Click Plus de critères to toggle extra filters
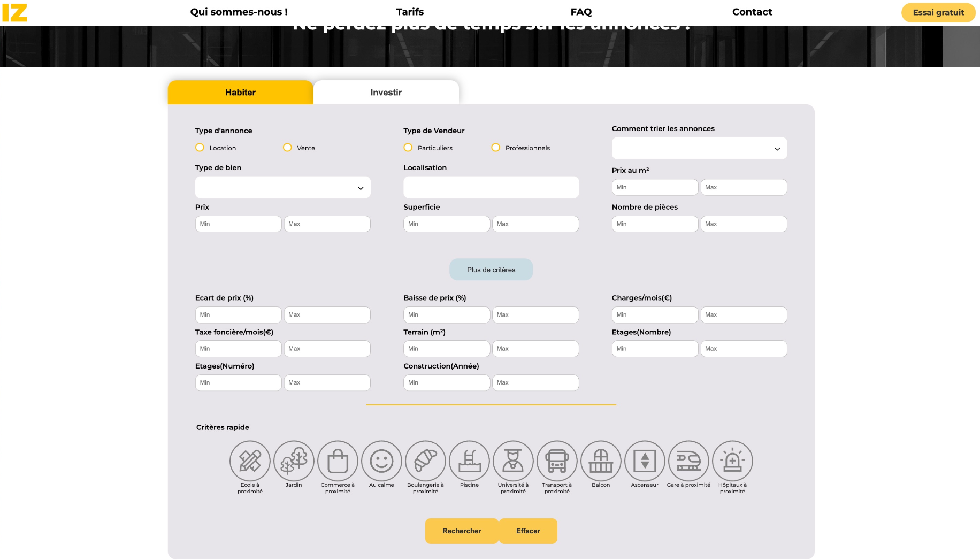 [491, 270]
